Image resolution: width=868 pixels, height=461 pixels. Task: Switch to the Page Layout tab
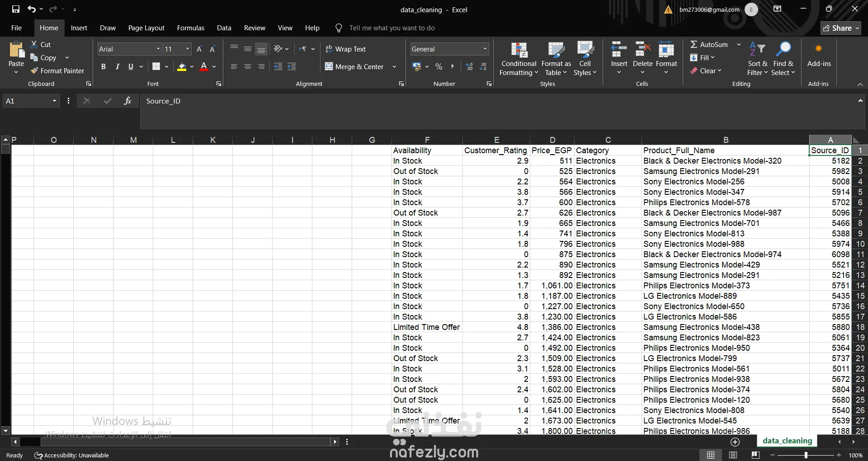coord(146,28)
